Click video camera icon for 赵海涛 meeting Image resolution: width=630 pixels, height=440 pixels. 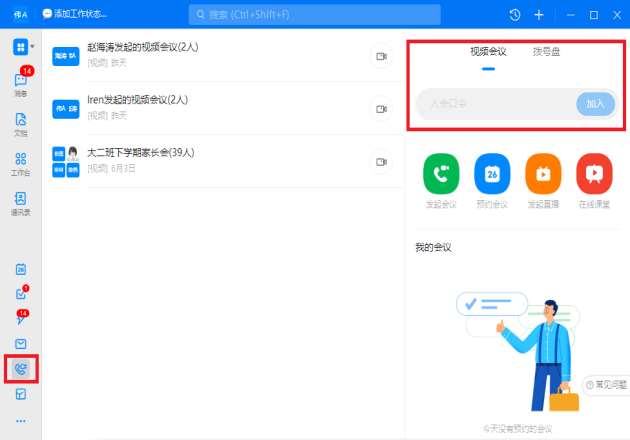(381, 56)
